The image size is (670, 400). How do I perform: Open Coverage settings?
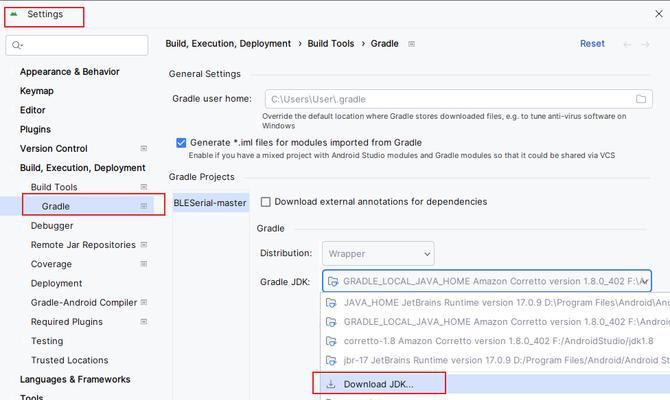click(x=51, y=264)
